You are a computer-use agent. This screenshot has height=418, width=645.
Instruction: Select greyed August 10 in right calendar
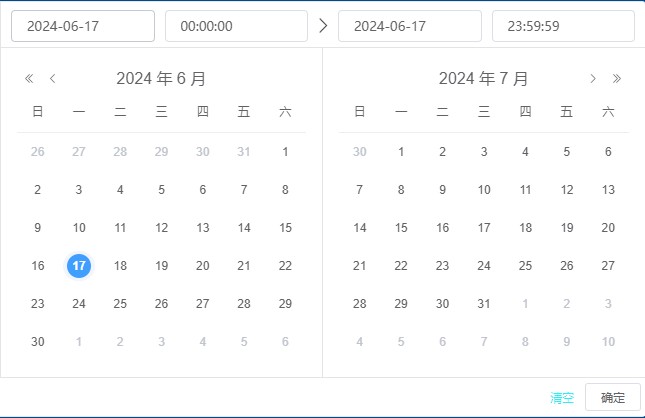click(608, 342)
